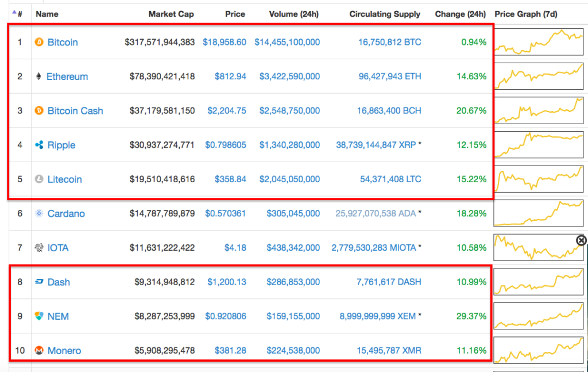Click the Ethereum diamond logo icon
Screen dimensions: 588x372
point(38,76)
